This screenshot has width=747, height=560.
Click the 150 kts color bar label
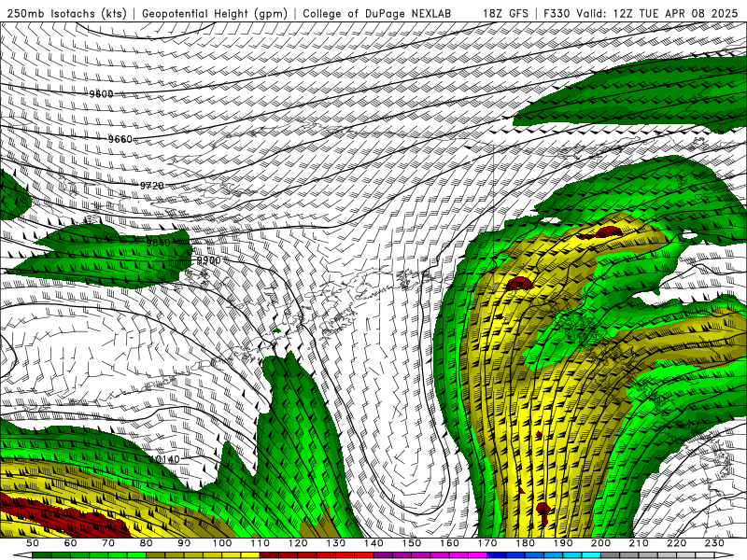412,543
